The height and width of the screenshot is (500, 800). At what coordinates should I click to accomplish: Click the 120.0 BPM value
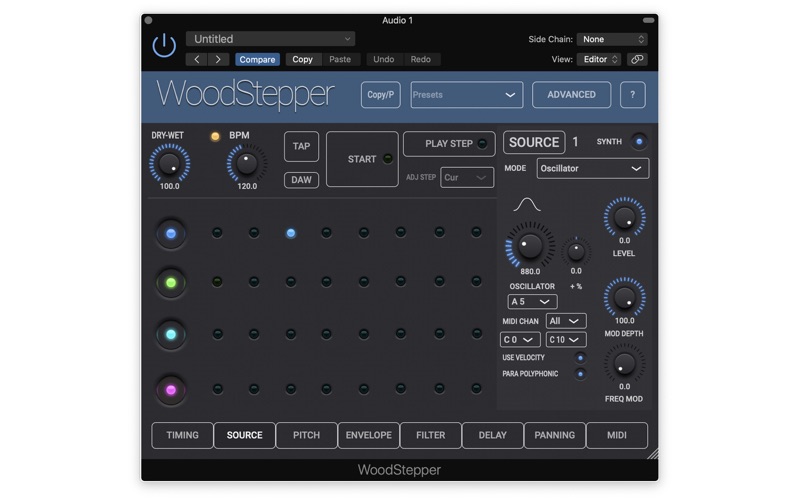tap(247, 187)
